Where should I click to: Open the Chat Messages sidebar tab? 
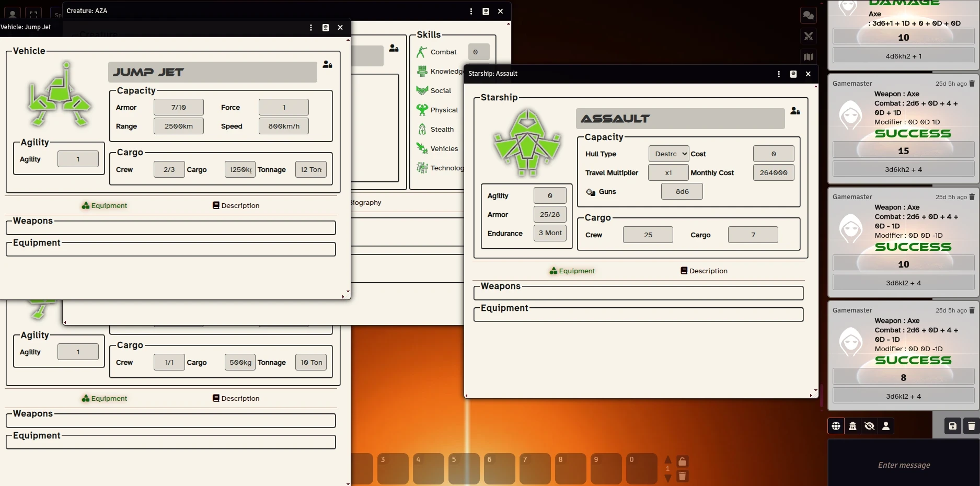tap(808, 15)
